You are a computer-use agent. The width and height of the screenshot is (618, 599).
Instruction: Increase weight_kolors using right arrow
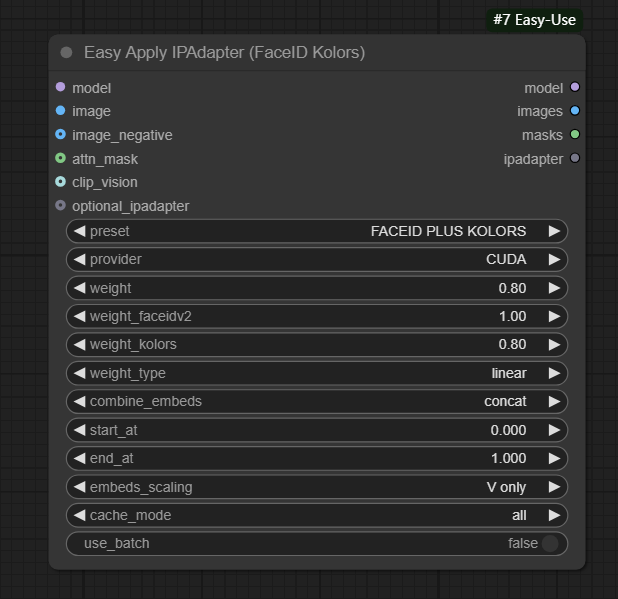point(554,344)
